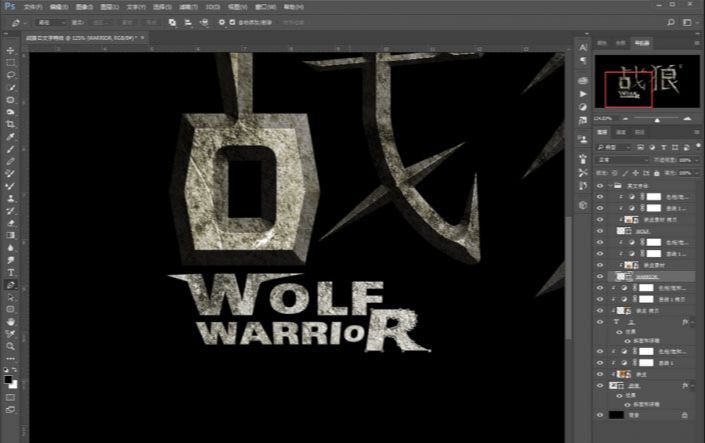705x443 pixels.
Task: Select the Hand tool
Action: [10, 322]
